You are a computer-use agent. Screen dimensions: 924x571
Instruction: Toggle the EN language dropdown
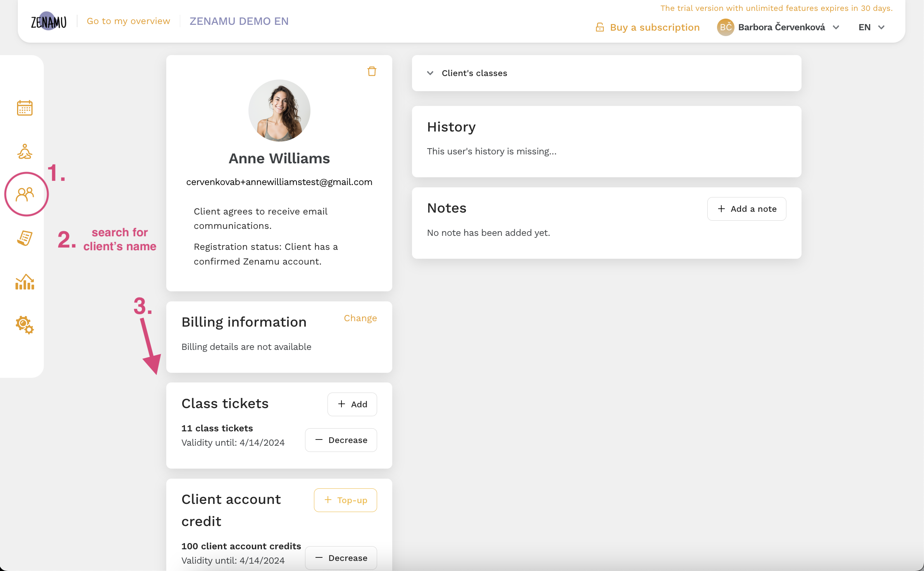[x=872, y=27]
